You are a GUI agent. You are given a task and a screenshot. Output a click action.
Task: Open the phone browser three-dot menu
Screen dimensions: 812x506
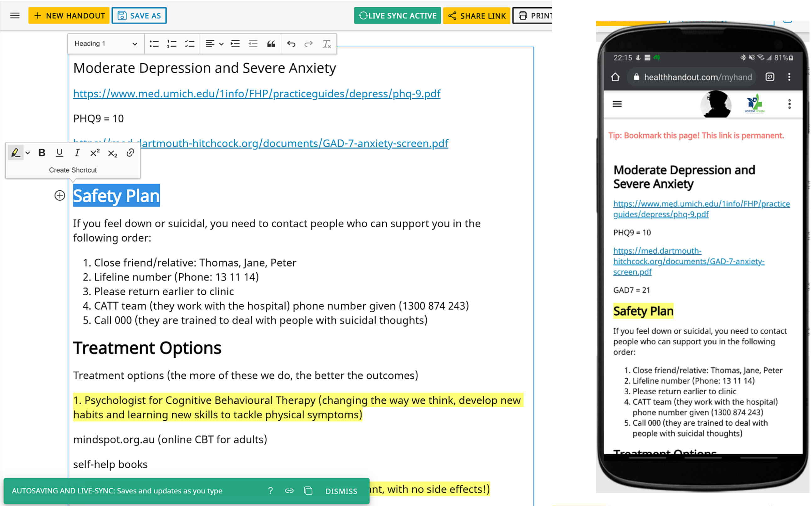(789, 77)
